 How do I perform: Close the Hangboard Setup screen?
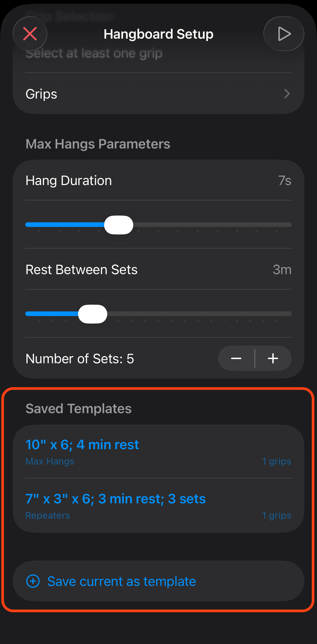[30, 34]
